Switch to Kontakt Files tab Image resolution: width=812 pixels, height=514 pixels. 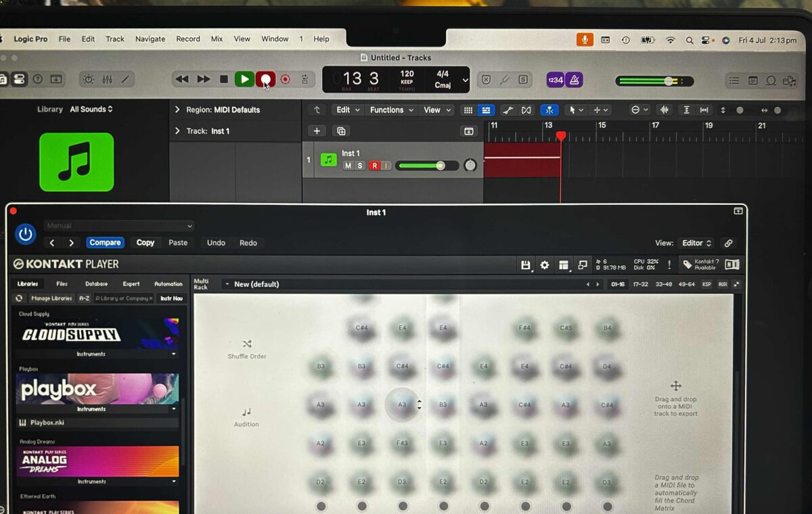click(x=62, y=284)
